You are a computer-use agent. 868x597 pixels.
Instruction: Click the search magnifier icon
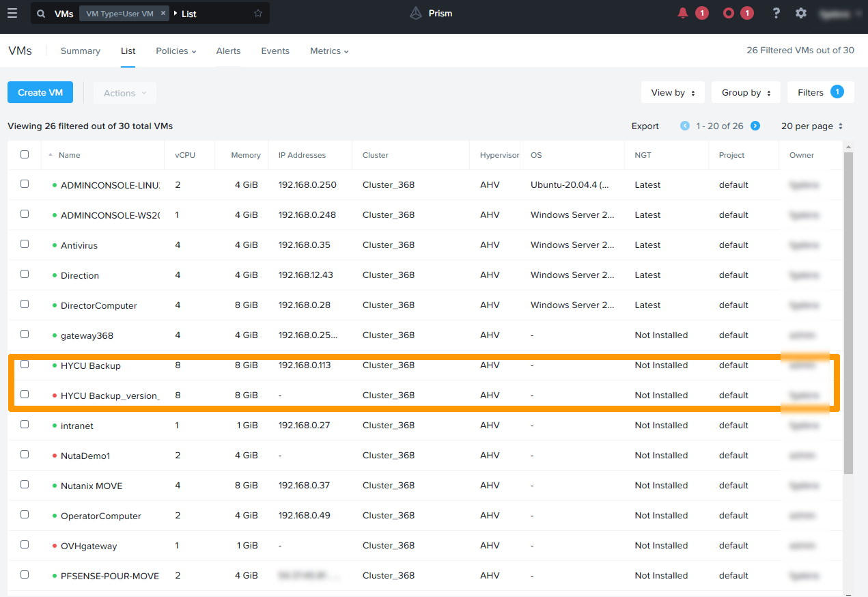[x=42, y=14]
